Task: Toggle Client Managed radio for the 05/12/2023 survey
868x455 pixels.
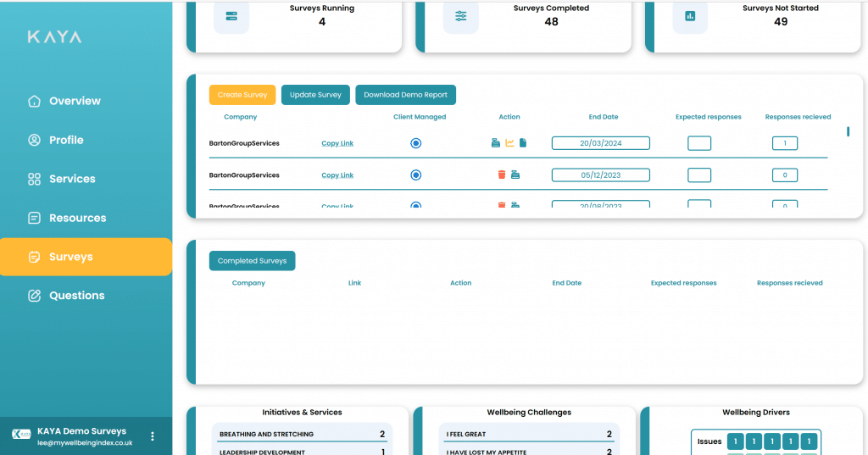Action: tap(415, 175)
